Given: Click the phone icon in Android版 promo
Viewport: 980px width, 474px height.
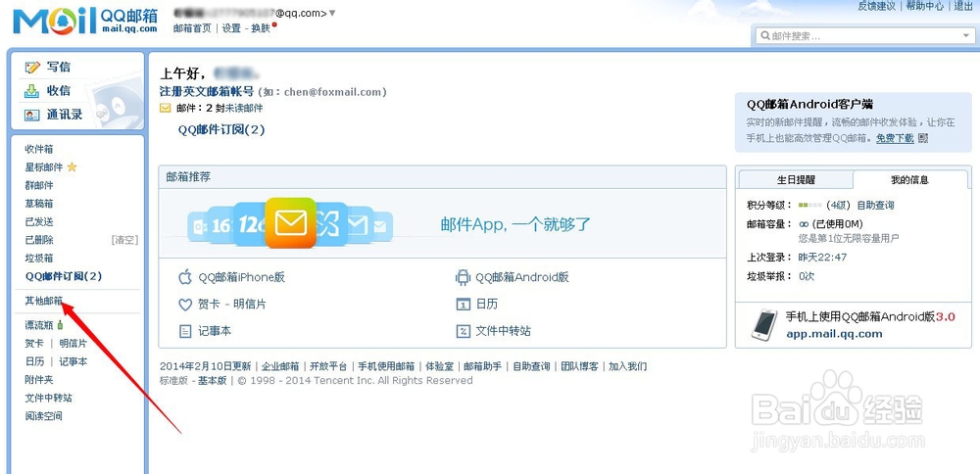Looking at the screenshot, I should (763, 325).
